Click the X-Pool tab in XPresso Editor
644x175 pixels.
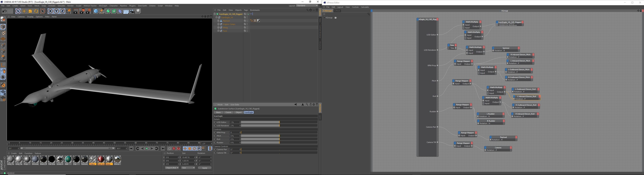337,11
